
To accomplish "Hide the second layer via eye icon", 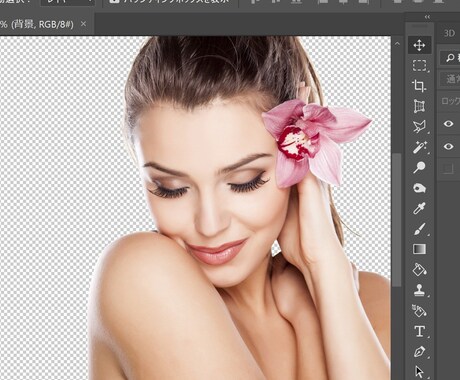I will 448,146.
